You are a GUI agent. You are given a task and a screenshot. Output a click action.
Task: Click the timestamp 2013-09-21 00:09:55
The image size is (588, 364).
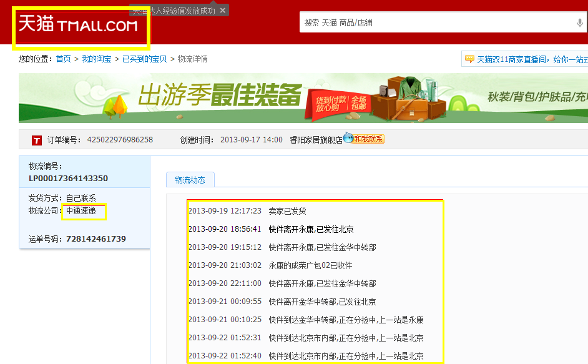225,302
